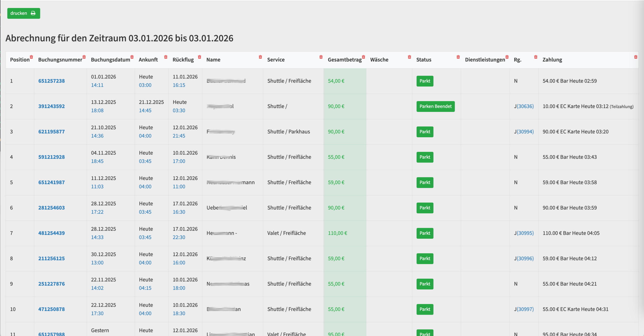
Task: Click trash icon on Position column header
Action: coord(31,57)
